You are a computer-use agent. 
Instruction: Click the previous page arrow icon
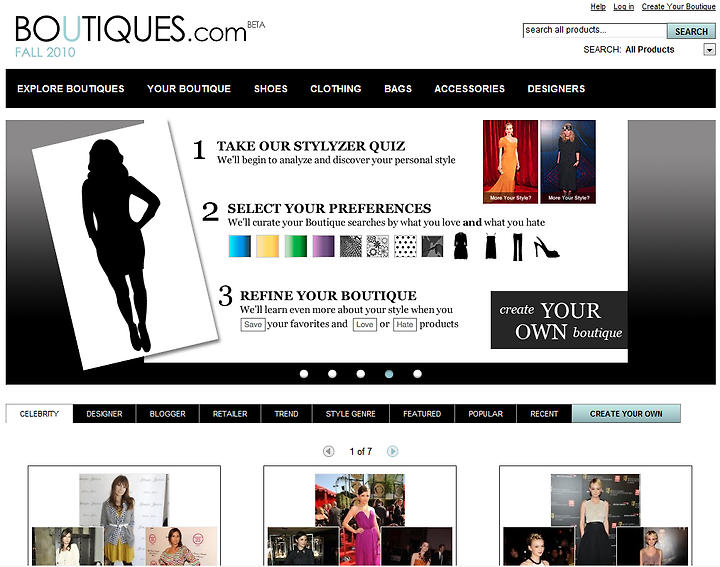pos(328,451)
